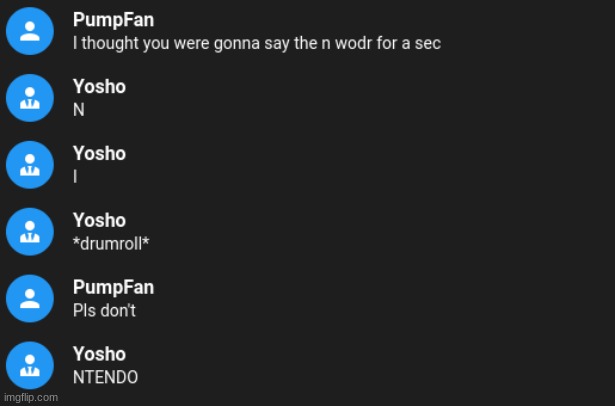Click the Yosho username above the 'I' message
This screenshot has height=406, width=615.
(99, 153)
